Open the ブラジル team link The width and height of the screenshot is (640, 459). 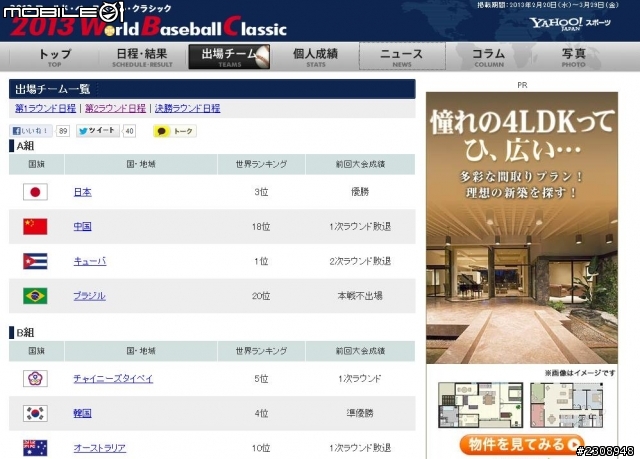89,296
